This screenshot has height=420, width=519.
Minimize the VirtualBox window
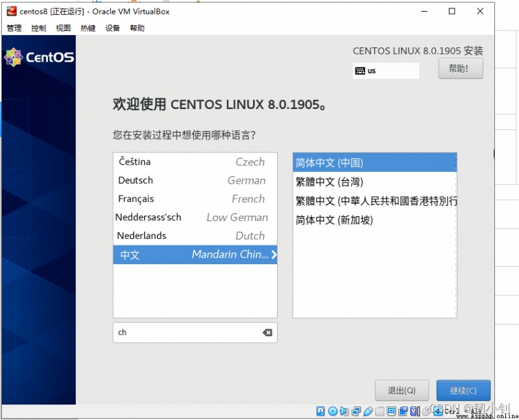pos(424,11)
